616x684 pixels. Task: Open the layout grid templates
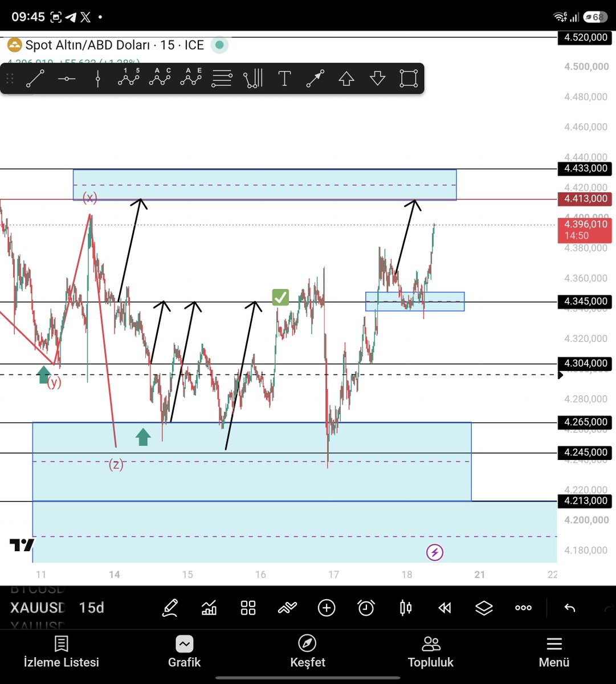click(x=248, y=608)
